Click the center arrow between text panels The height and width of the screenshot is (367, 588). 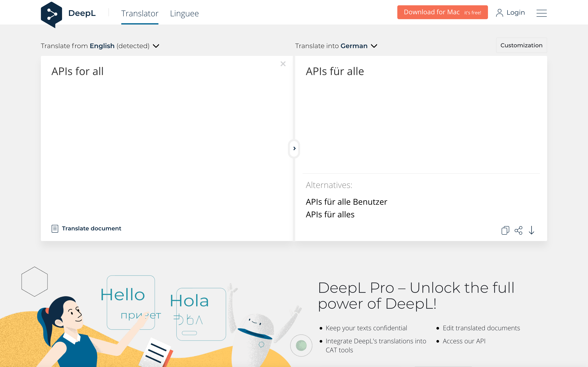click(x=294, y=148)
